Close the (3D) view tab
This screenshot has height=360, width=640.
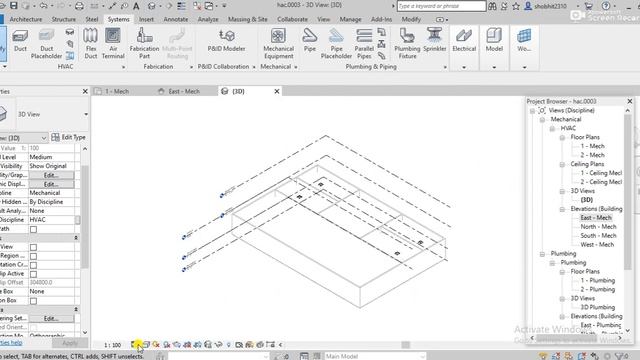[x=277, y=91]
